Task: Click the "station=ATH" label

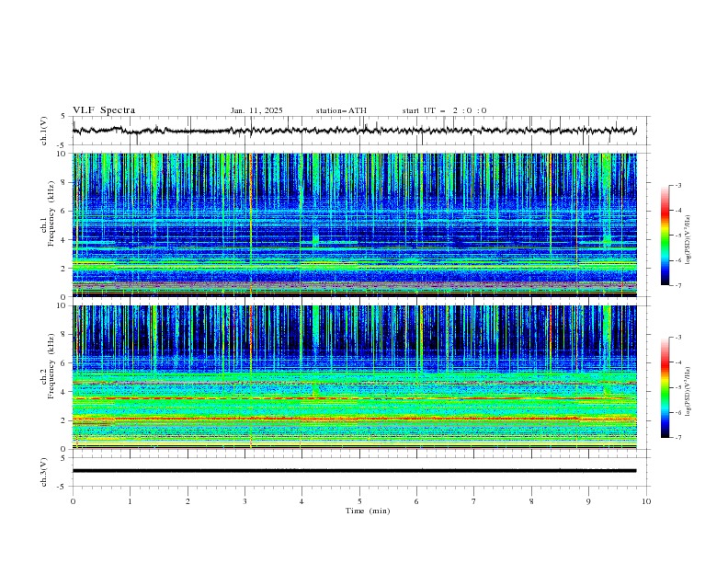Action: point(341,110)
